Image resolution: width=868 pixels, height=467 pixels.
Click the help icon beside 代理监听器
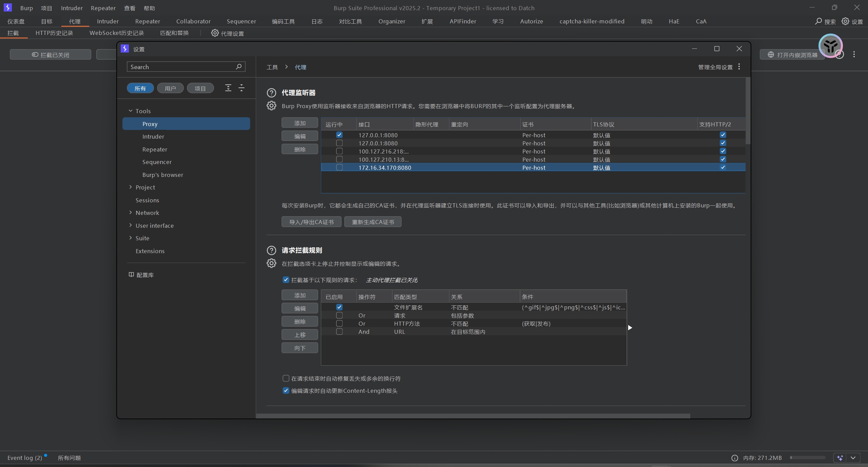coord(271,93)
